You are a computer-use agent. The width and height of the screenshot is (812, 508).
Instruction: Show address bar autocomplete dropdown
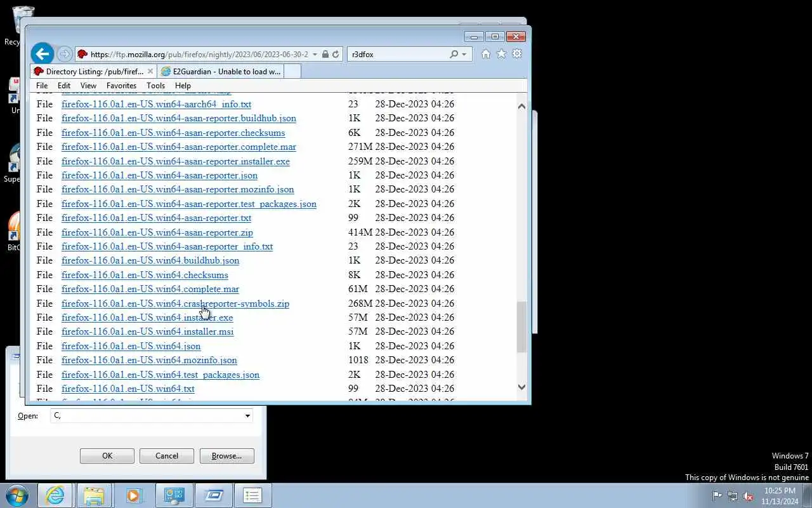click(315, 55)
